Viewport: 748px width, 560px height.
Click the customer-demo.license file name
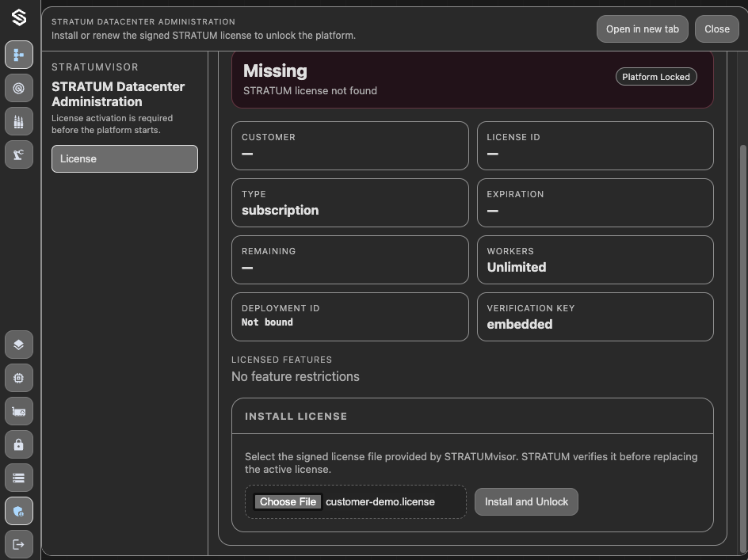pos(380,502)
